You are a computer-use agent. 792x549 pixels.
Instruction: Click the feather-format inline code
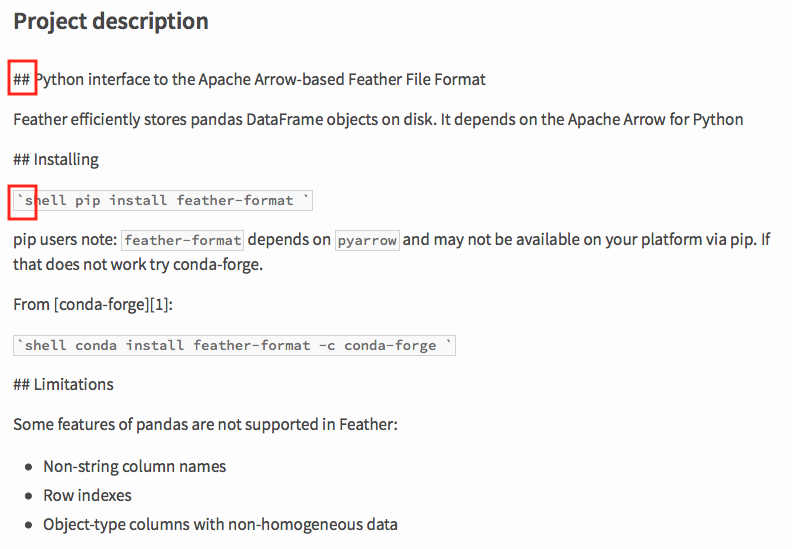pyautogui.click(x=182, y=240)
